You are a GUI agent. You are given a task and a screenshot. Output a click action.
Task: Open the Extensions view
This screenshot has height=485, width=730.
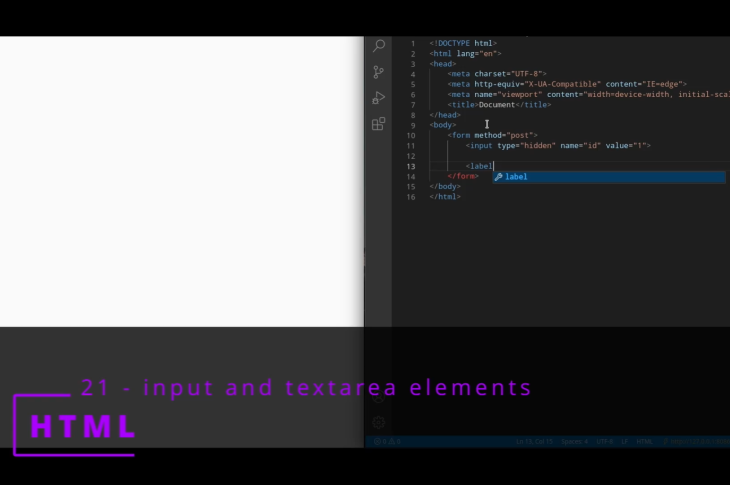click(379, 124)
